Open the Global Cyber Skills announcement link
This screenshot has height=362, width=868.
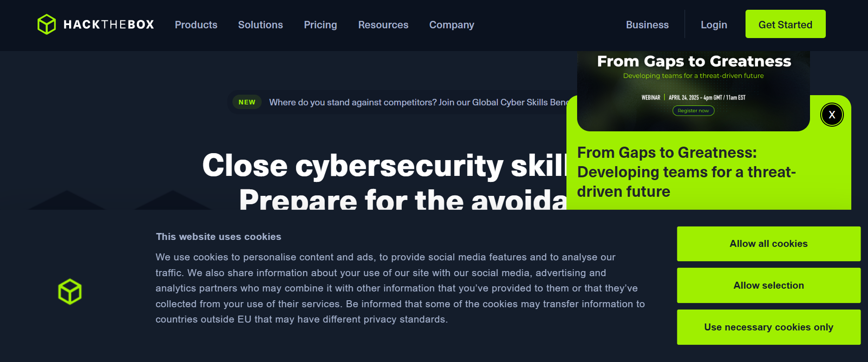[418, 102]
